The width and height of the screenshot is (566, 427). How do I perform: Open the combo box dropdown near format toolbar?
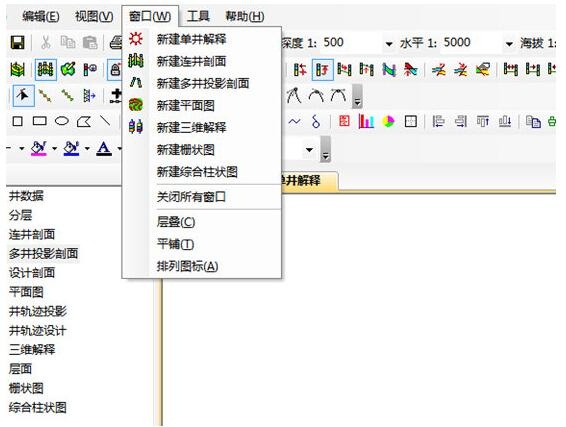point(309,149)
